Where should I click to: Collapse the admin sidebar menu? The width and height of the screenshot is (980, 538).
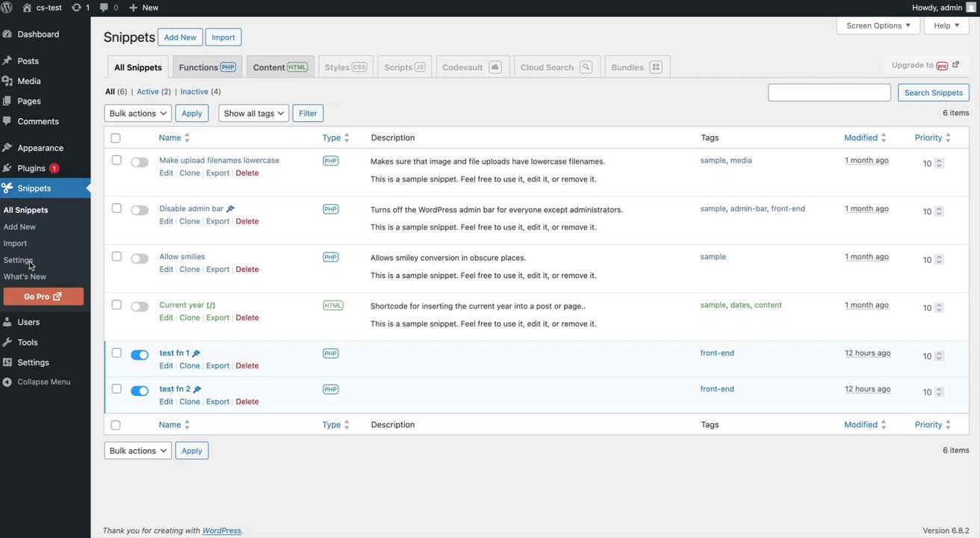coord(37,382)
